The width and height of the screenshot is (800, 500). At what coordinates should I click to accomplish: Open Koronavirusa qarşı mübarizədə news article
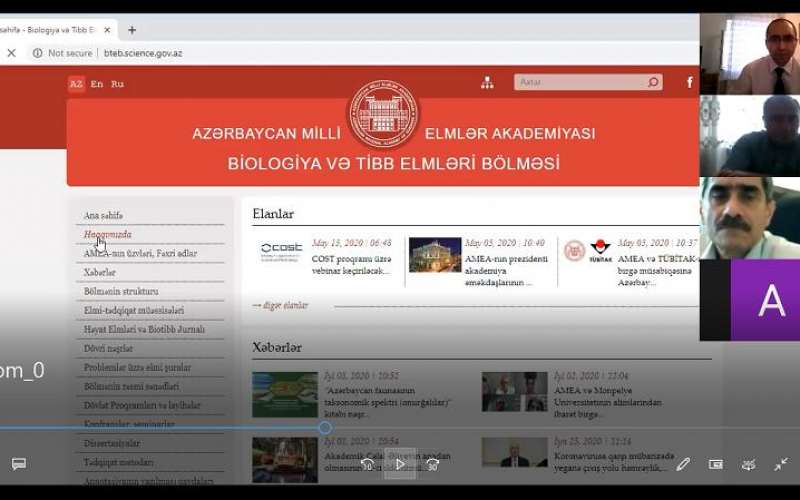point(614,461)
